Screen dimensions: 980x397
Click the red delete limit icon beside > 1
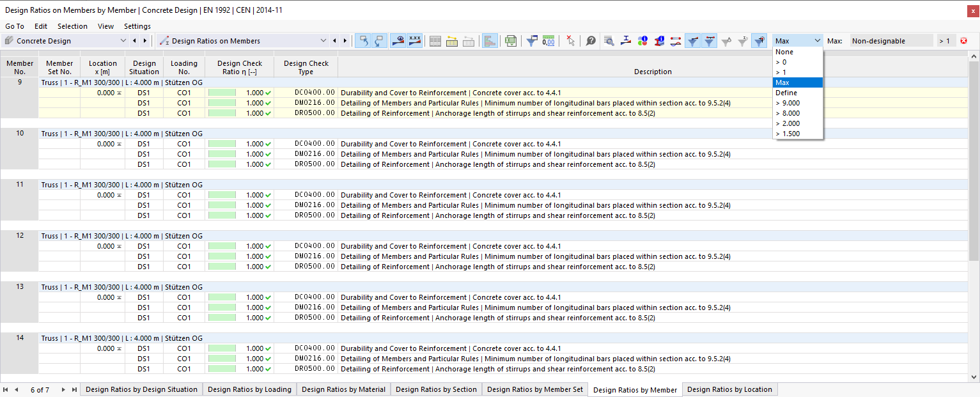(963, 41)
